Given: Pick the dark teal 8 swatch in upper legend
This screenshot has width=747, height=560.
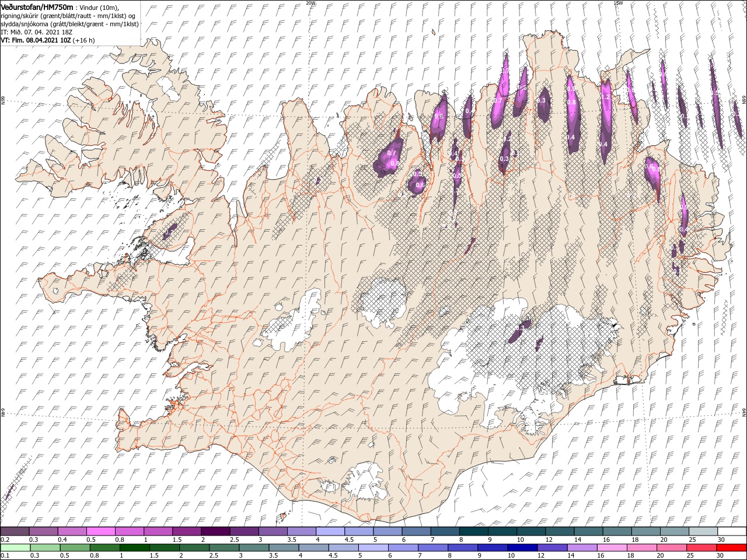Looking at the screenshot, I should tap(474, 531).
